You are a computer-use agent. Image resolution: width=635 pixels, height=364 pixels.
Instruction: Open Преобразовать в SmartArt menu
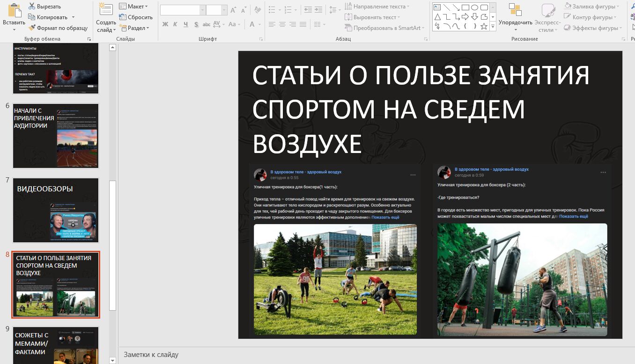point(385,28)
